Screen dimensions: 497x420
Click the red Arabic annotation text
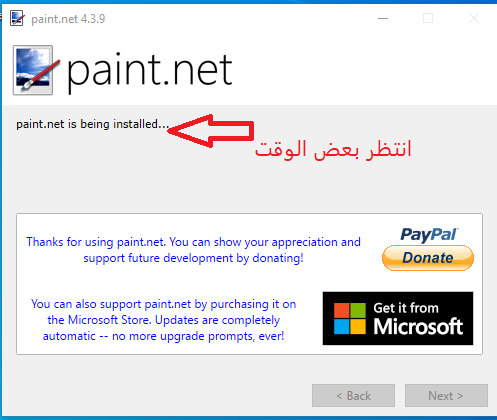(x=333, y=149)
